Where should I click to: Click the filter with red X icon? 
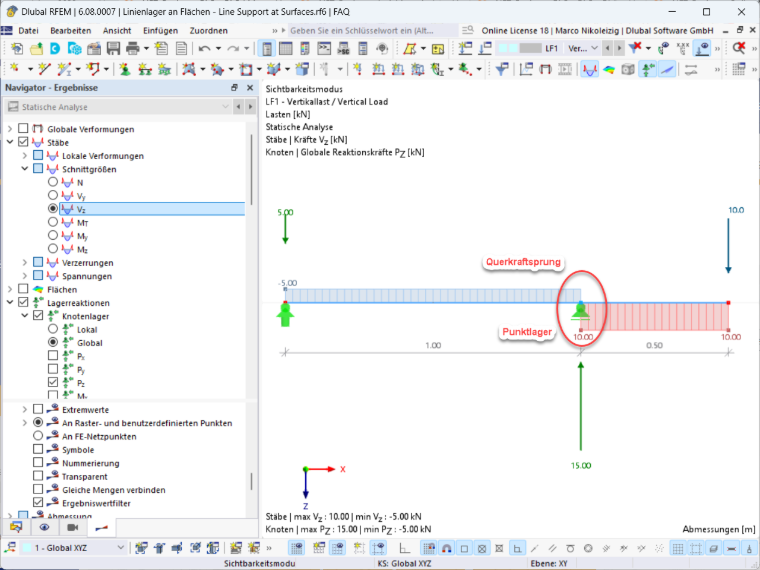635,48
